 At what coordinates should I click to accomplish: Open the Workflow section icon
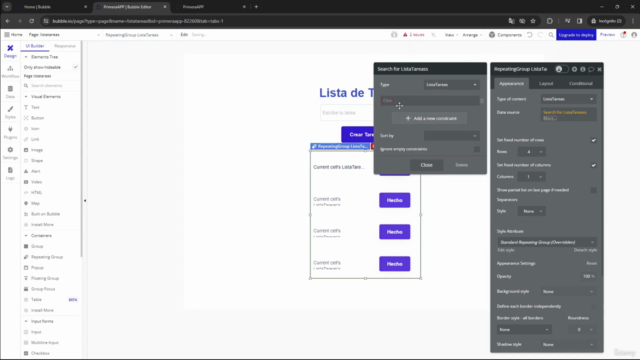click(10, 71)
